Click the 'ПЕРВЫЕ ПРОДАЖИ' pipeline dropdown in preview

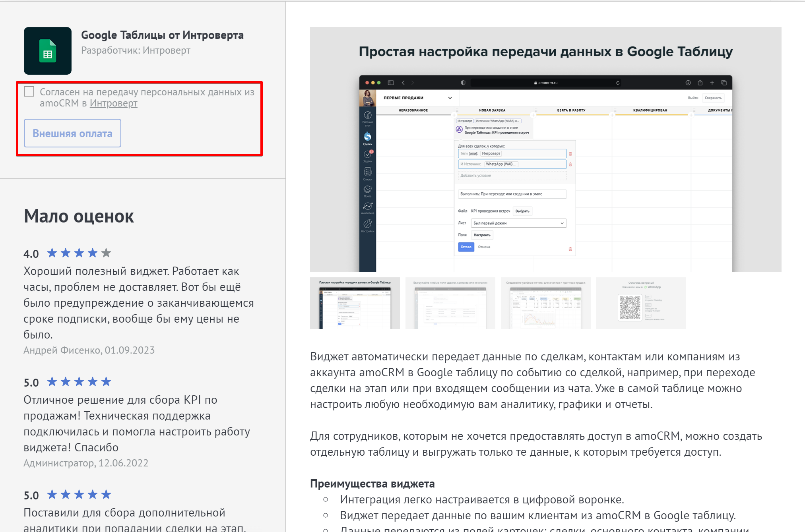pos(417,98)
